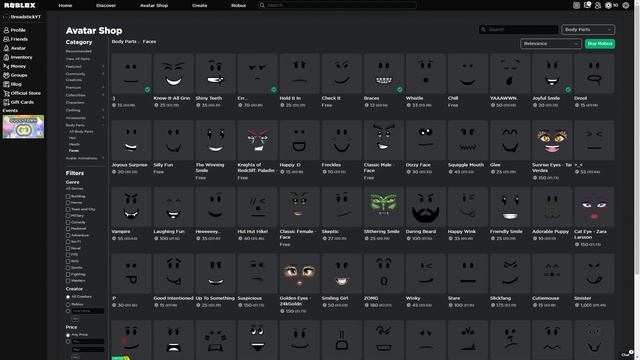Viewport: 640px width, 360px height.
Task: Select Heads in the Body Parts list
Action: tap(74, 144)
